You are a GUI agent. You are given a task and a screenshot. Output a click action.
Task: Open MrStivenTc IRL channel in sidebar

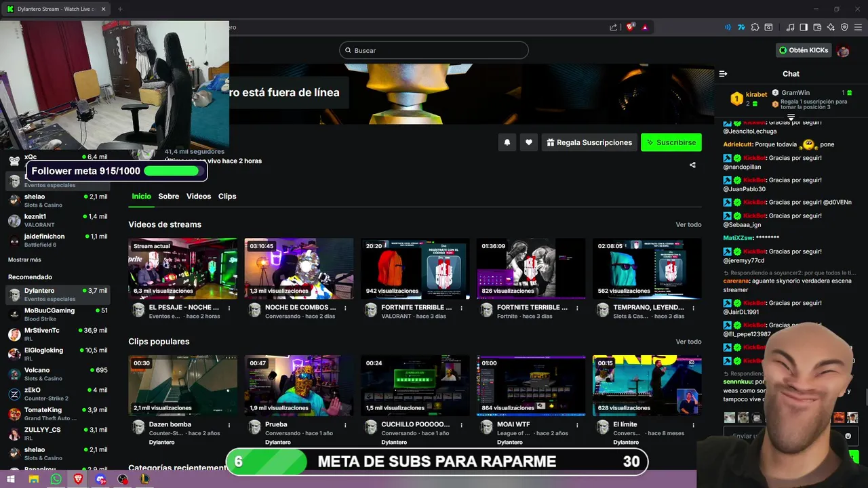[x=58, y=334]
